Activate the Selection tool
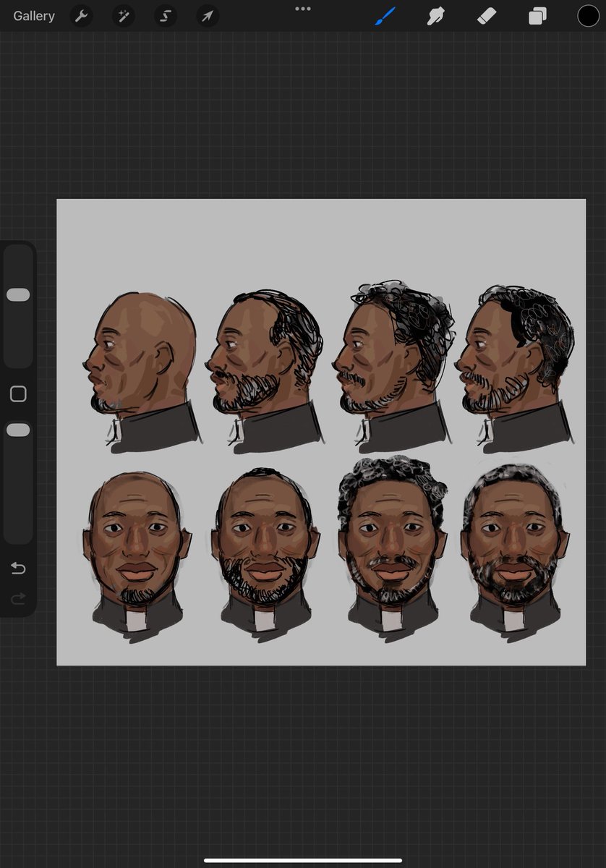Screen dimensions: 606x868 [165, 16]
